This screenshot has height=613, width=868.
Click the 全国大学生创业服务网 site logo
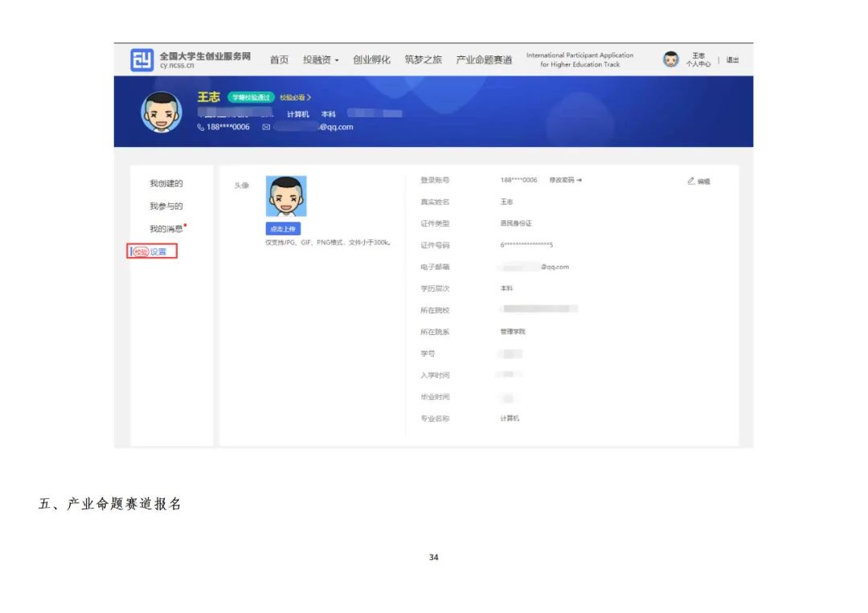142,60
